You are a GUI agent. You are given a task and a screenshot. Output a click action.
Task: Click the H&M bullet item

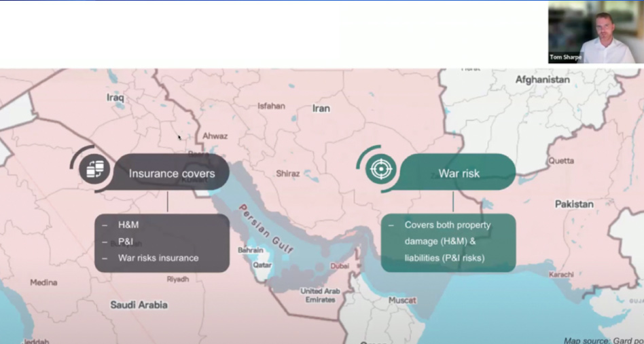tap(128, 225)
